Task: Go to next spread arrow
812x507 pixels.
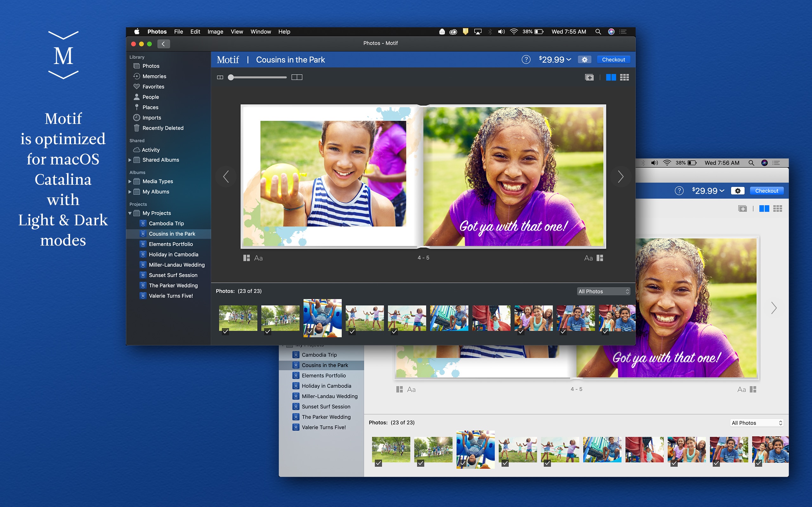Action: point(620,177)
